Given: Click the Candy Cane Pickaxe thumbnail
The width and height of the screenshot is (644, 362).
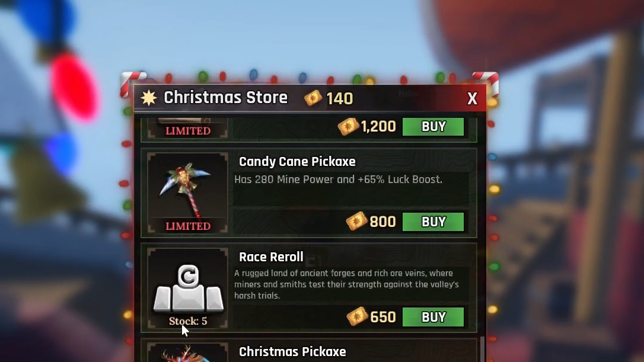Looking at the screenshot, I should tap(187, 193).
